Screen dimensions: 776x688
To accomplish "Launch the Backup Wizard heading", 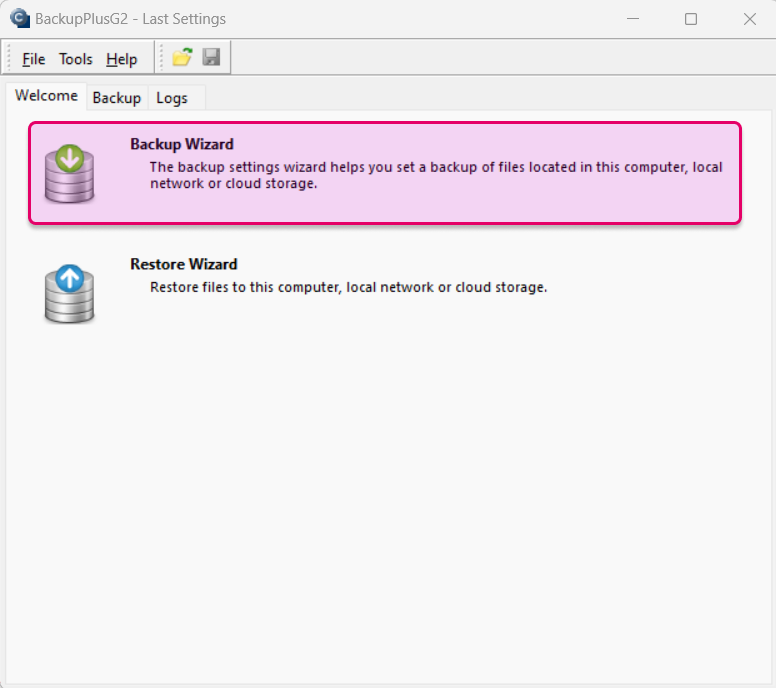I will pos(182,144).
